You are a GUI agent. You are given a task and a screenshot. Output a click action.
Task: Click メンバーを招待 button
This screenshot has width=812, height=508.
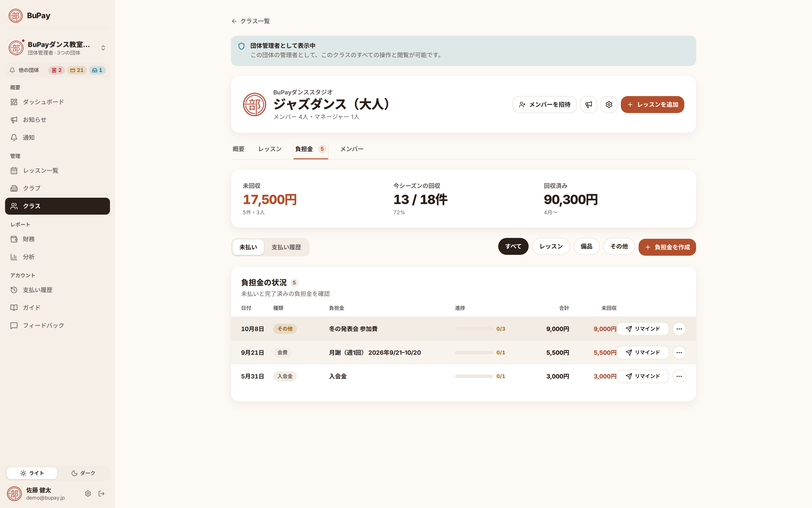(544, 105)
